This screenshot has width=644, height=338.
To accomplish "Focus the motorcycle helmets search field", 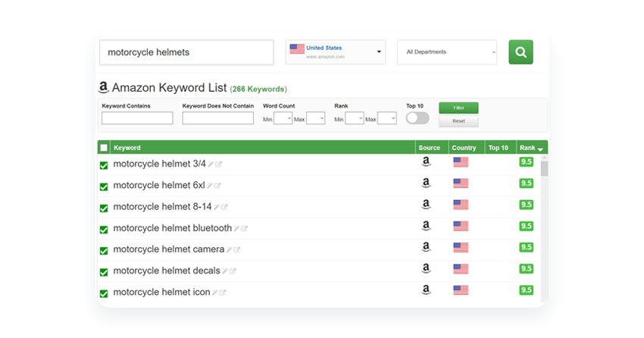I will click(186, 52).
